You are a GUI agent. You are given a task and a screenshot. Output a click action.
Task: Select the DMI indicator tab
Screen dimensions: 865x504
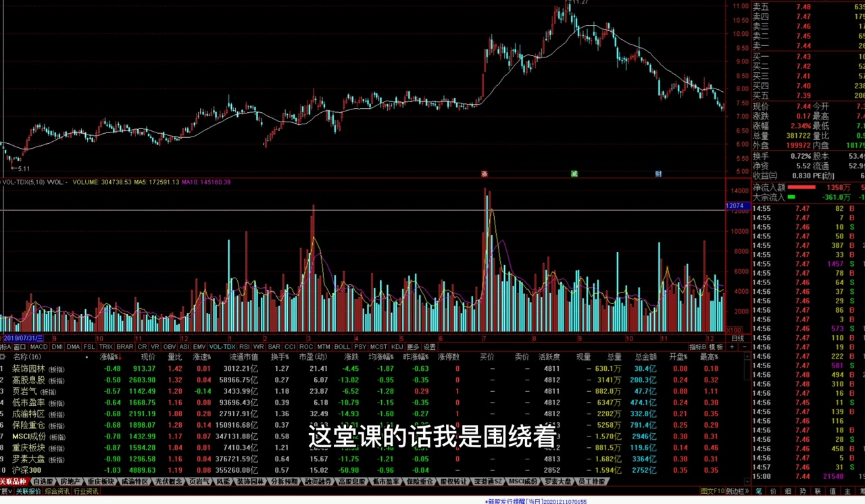[57, 347]
